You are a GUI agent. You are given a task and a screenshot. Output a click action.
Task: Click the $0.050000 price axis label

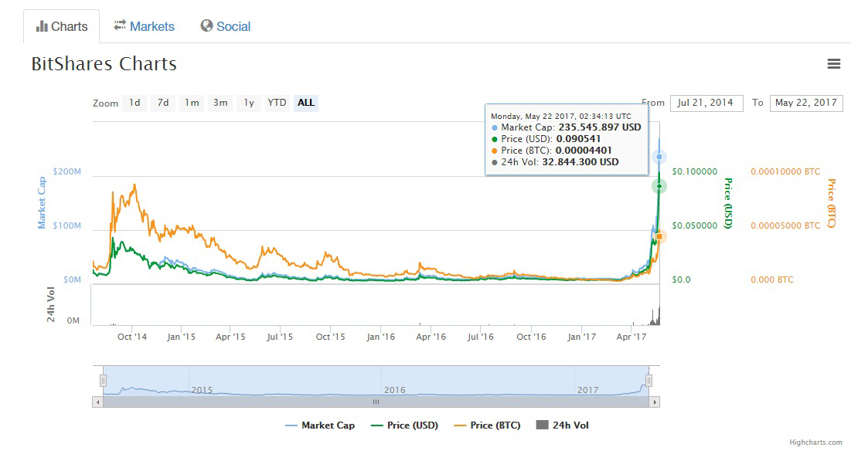coord(695,225)
